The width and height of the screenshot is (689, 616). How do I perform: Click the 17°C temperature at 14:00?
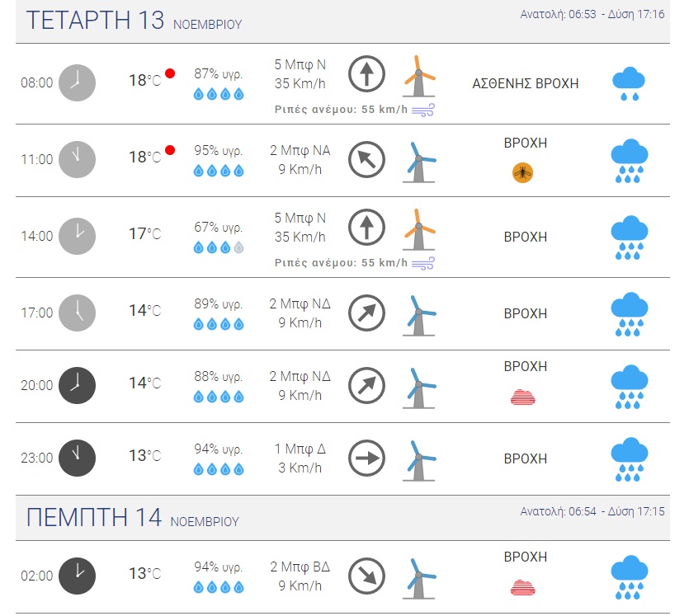pos(144,234)
